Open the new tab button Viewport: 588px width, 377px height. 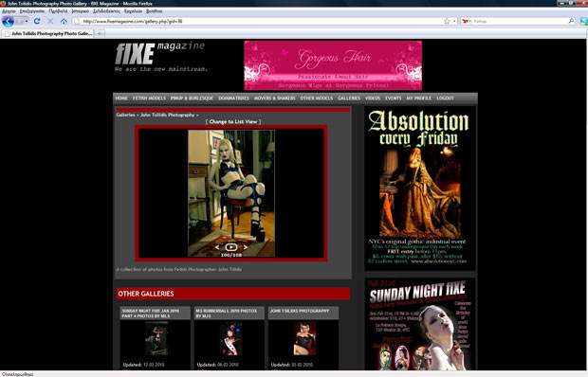100,33
